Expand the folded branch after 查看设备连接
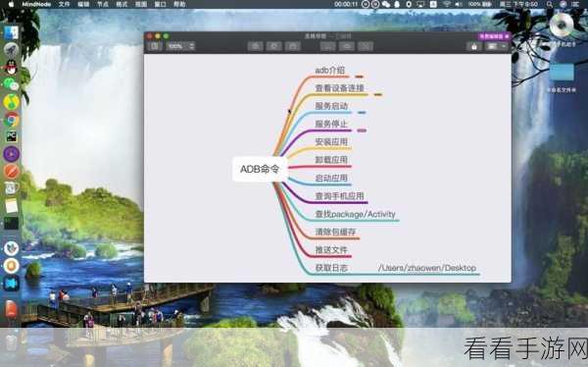Screen dimensions: 588x367 pyautogui.click(x=378, y=94)
